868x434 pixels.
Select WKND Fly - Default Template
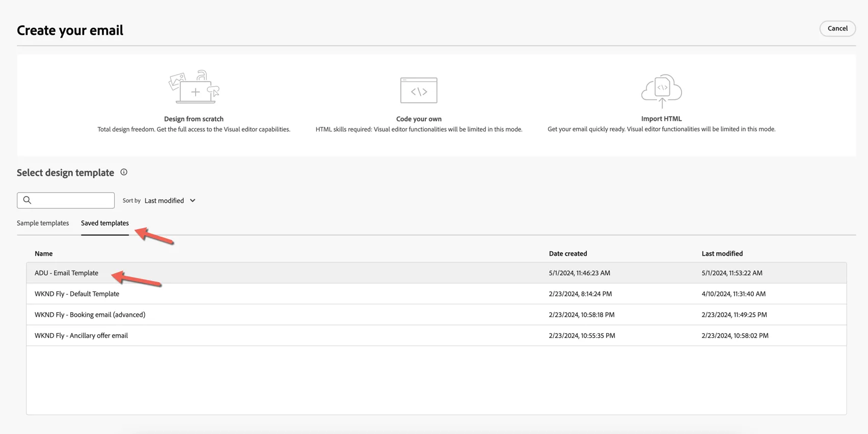(437, 294)
